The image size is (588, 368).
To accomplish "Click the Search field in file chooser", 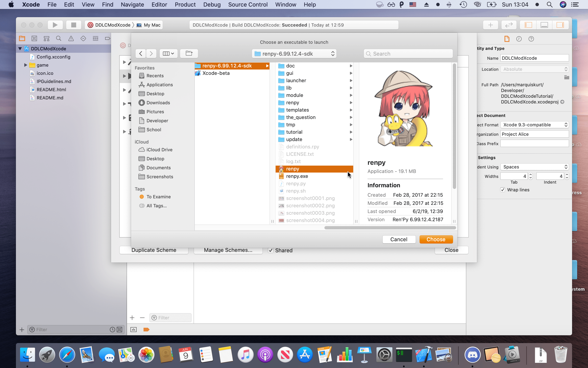I will (x=408, y=54).
